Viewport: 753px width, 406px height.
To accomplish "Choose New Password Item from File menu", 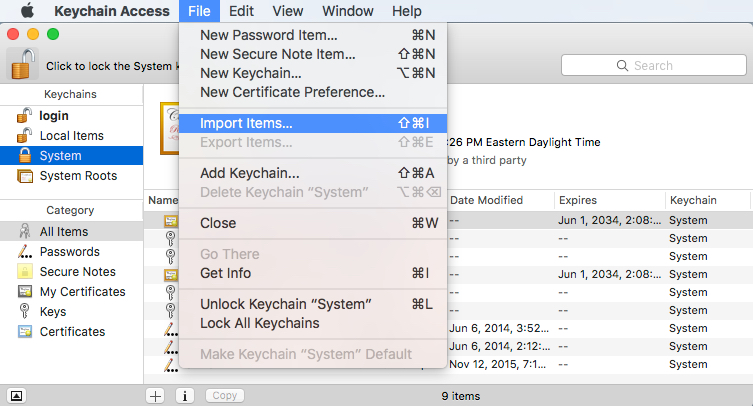I will [x=313, y=35].
